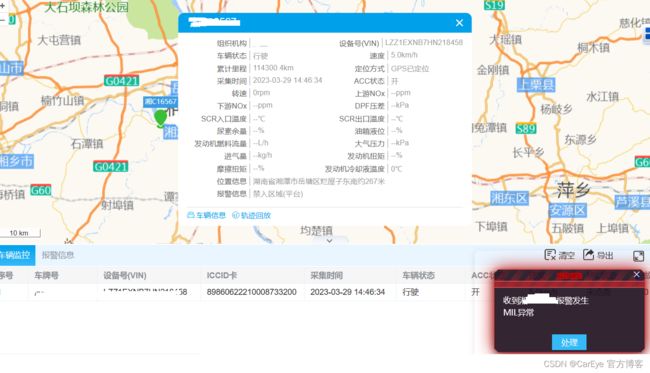Click 车牌号 column header
The image size is (650, 373).
pos(46,276)
